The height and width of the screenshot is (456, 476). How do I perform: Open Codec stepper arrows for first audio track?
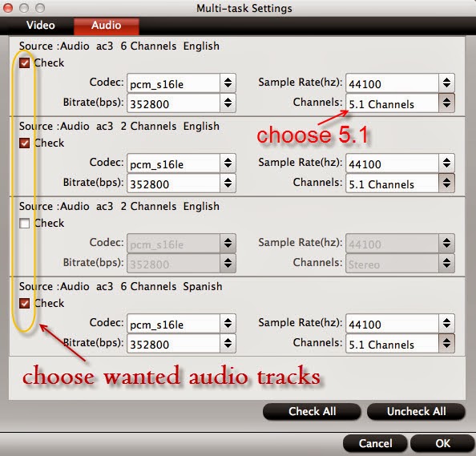click(228, 83)
